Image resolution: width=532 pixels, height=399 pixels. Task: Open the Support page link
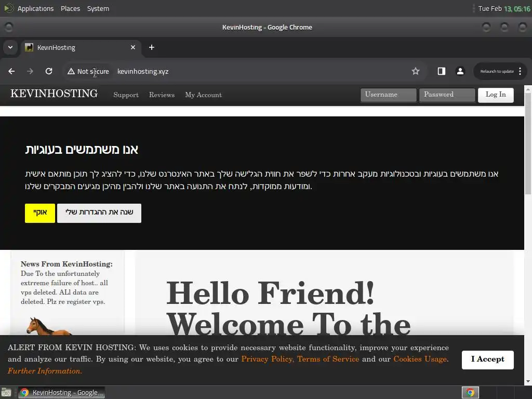(126, 95)
